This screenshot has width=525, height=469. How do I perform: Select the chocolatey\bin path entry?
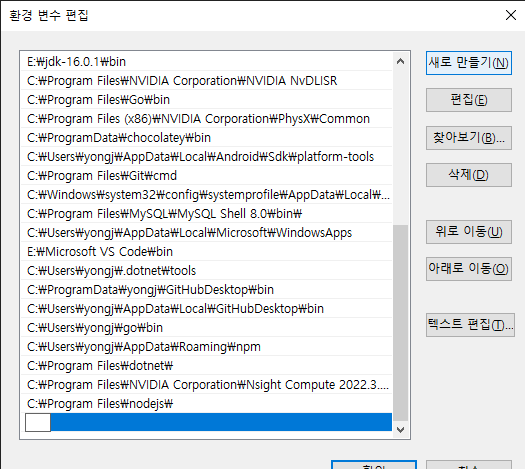207,138
